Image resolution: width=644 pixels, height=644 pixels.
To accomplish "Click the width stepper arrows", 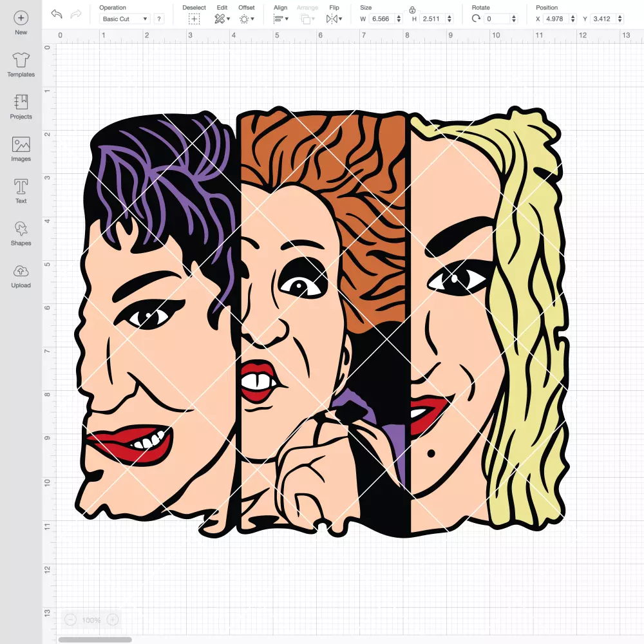I will (399, 19).
